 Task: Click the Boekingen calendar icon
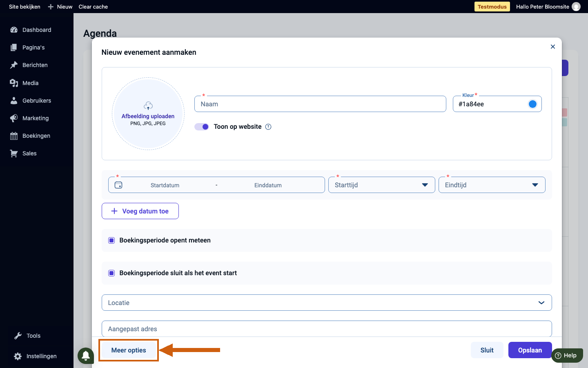(x=14, y=136)
